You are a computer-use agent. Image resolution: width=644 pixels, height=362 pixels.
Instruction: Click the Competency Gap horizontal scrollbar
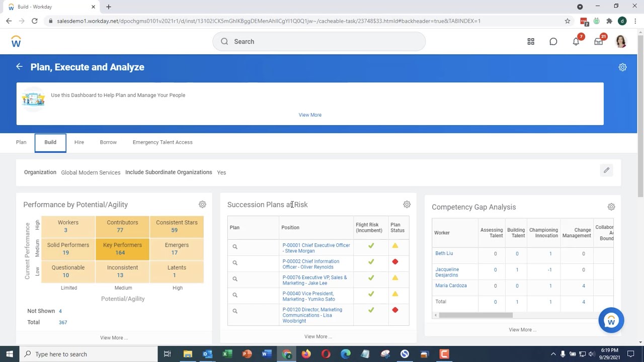[x=475, y=315]
